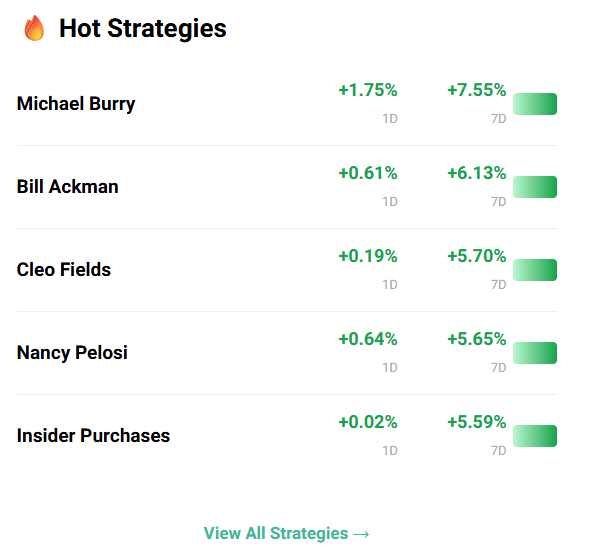Click Insider Purchases' green gradient bar
Viewport: 601px width, 559px height.
pyautogui.click(x=535, y=436)
